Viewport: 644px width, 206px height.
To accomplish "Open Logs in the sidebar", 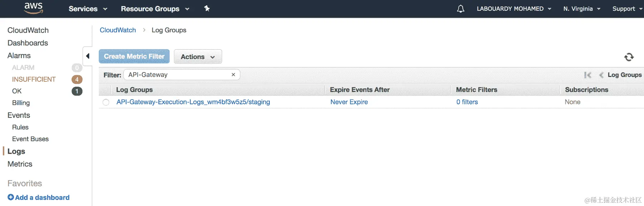I will (x=16, y=151).
